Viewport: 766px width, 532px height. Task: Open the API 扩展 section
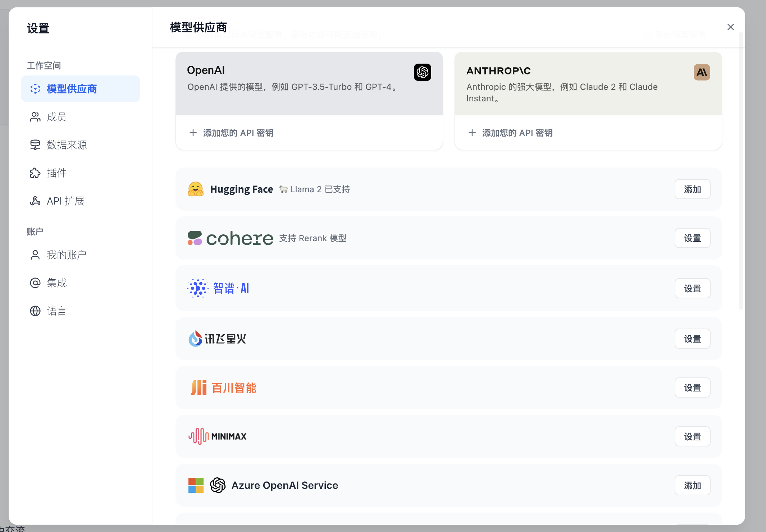pos(65,201)
